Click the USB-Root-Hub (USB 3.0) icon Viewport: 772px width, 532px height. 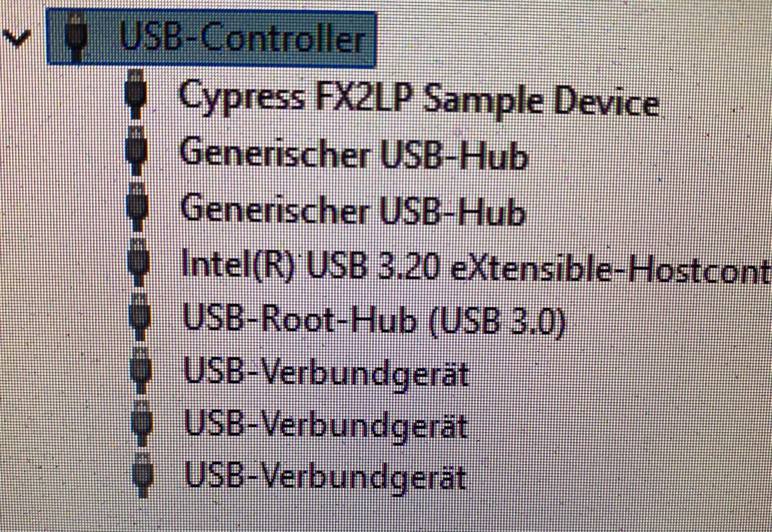click(140, 317)
